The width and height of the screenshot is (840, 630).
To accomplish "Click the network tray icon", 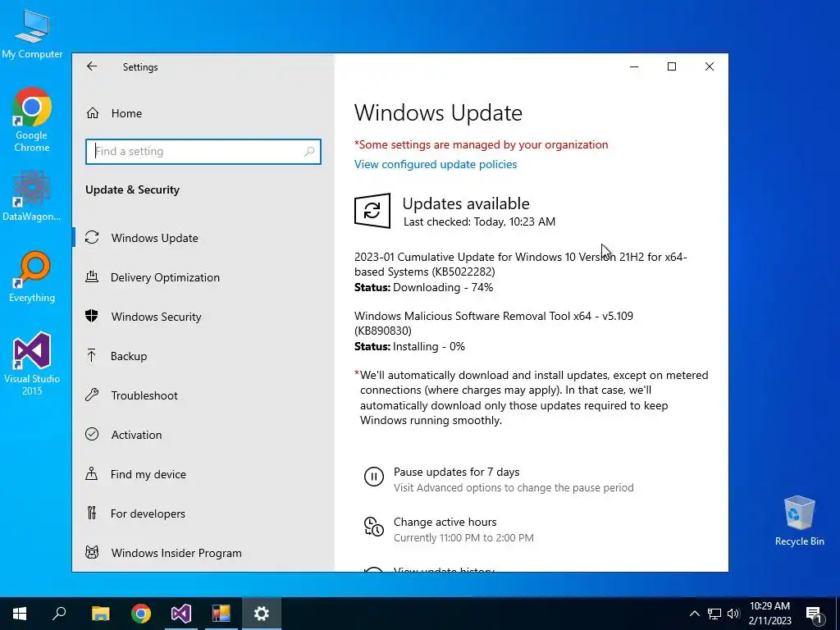I will (714, 614).
